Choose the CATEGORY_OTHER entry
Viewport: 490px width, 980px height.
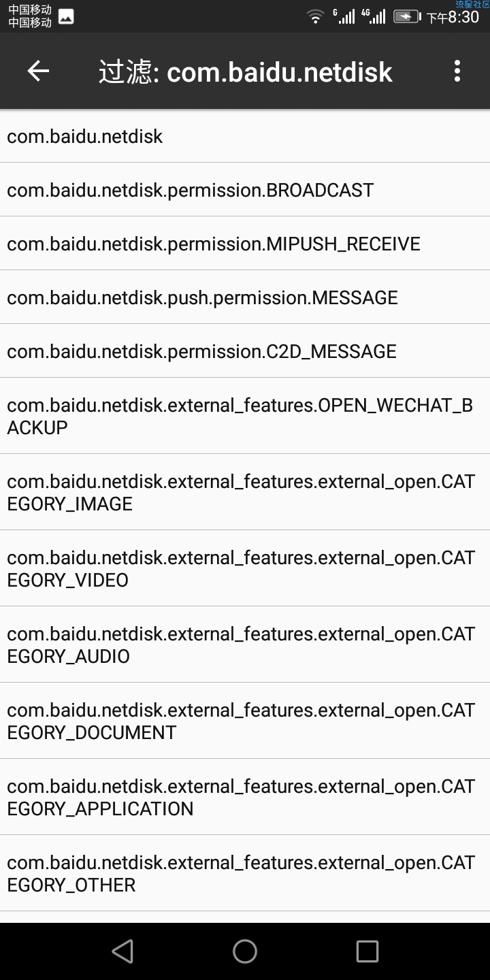(x=245, y=873)
